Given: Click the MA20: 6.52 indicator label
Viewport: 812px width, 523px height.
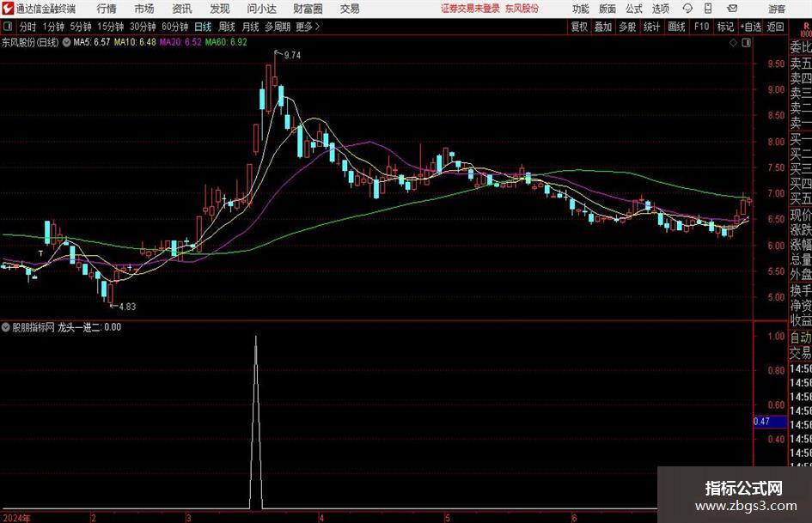Looking at the screenshot, I should point(180,42).
